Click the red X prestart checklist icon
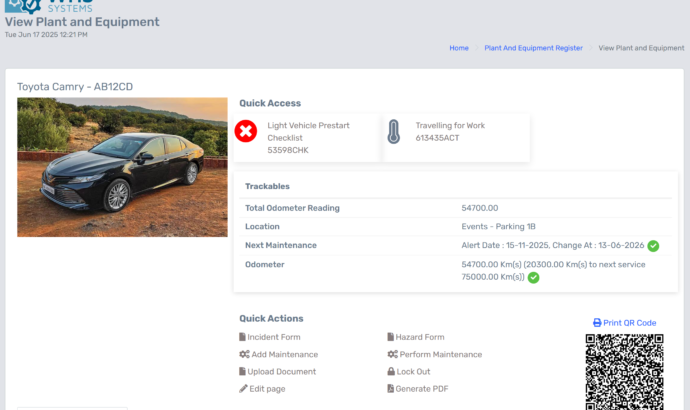Screen dimensions: 690x410 [246, 132]
